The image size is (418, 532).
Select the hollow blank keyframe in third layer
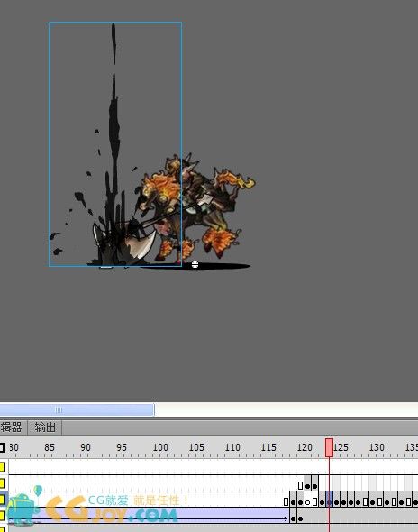tap(307, 502)
